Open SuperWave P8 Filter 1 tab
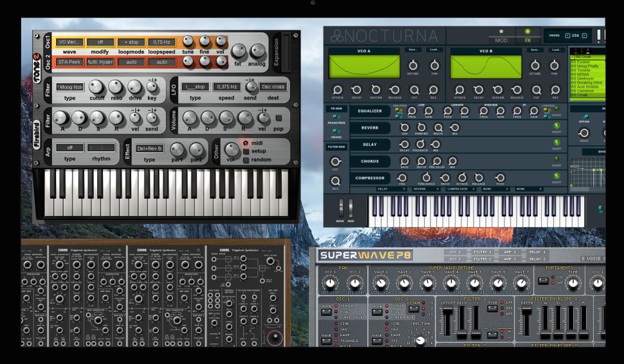This screenshot has height=364, width=624. pyautogui.click(x=482, y=252)
